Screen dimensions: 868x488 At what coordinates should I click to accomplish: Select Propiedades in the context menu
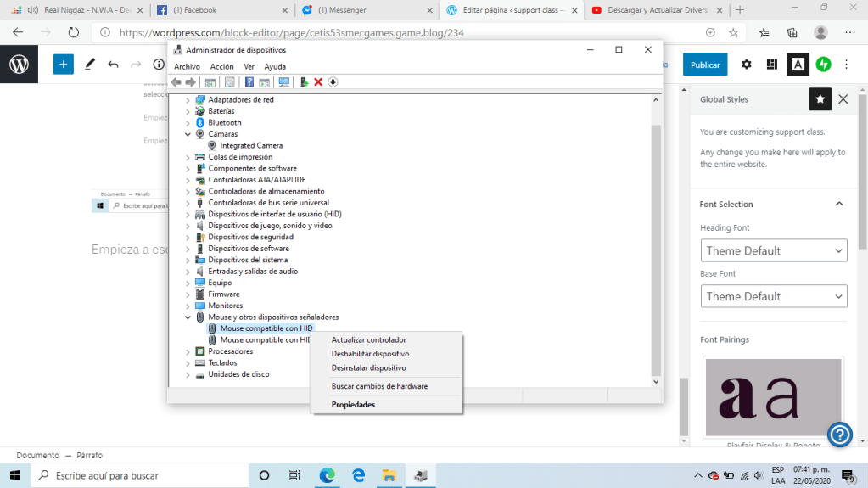pyautogui.click(x=353, y=405)
